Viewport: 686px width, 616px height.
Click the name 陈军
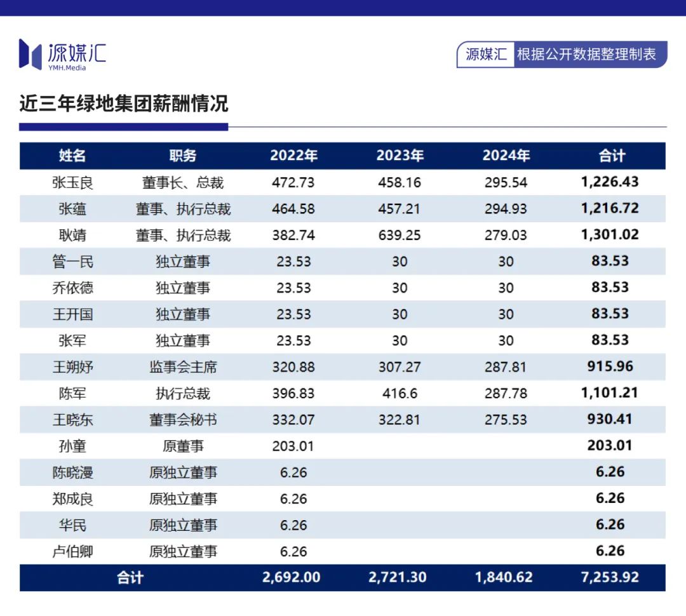(72, 393)
